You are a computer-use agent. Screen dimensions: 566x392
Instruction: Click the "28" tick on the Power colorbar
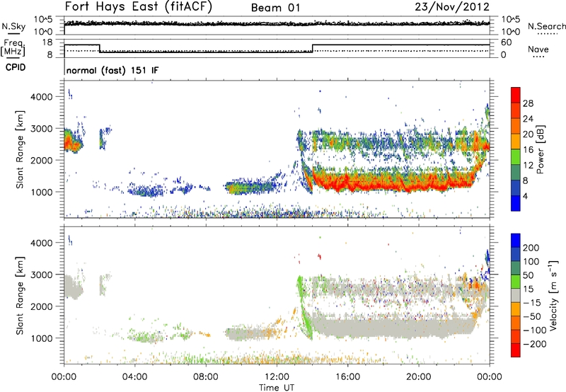point(528,103)
